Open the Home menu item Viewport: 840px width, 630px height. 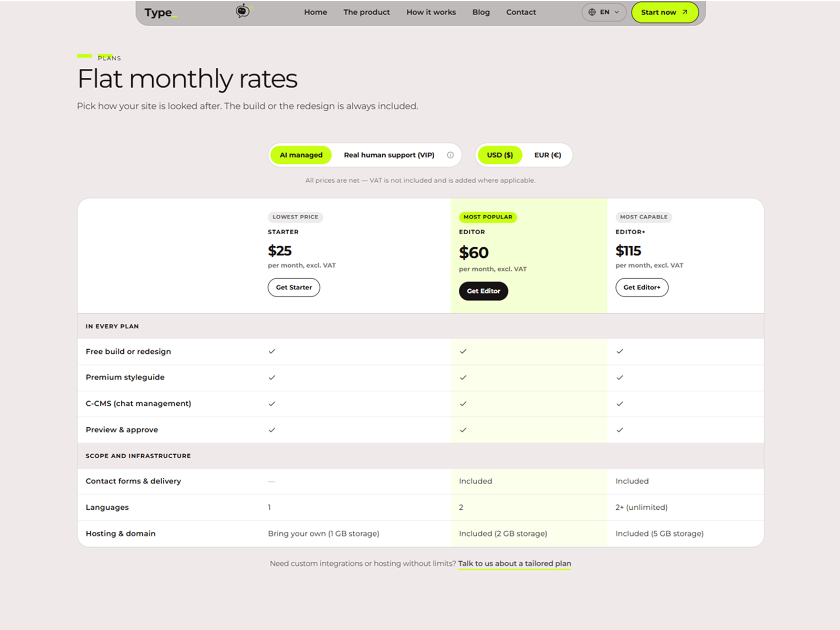316,12
